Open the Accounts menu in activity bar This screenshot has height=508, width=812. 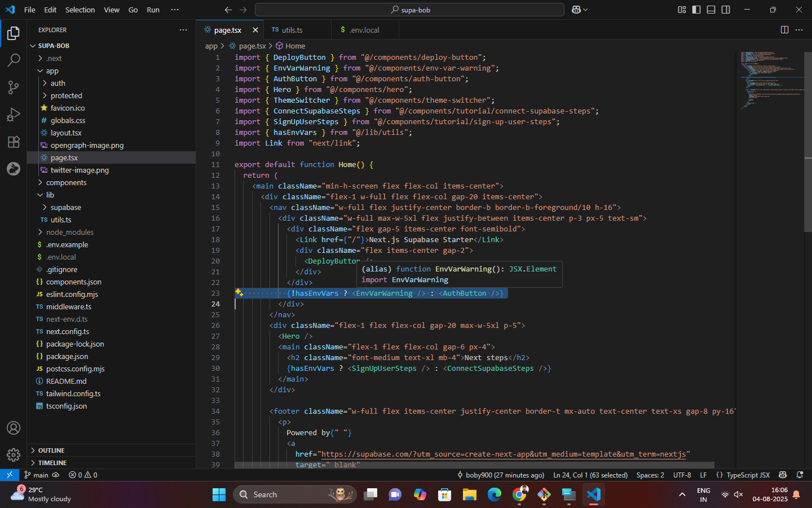pyautogui.click(x=14, y=428)
